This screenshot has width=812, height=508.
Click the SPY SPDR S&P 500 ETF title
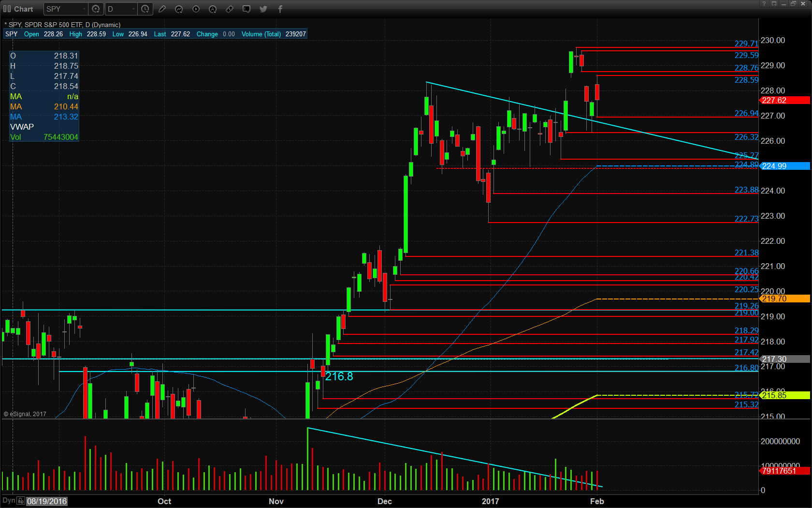(63, 25)
